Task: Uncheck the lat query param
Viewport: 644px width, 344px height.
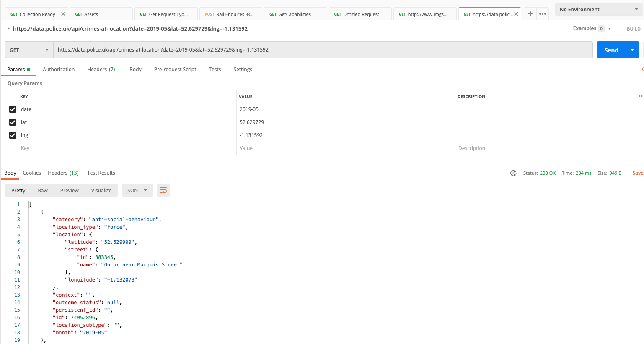Action: point(13,122)
